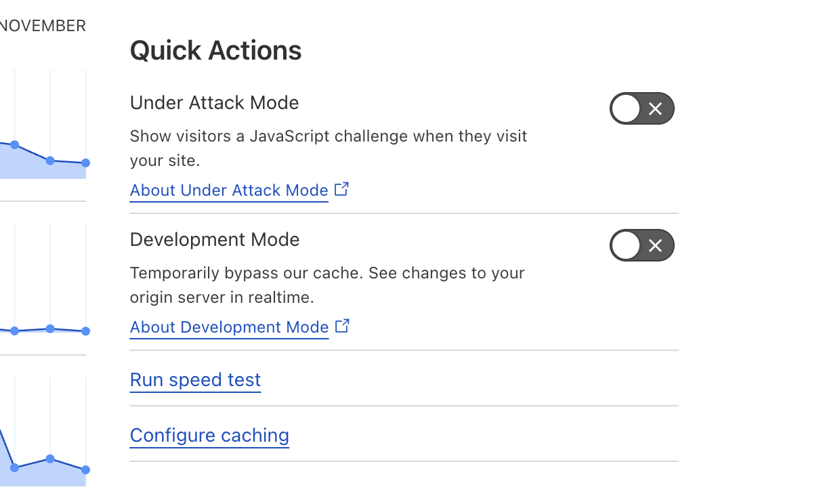Click the Quick Actions panel heading

[x=215, y=50]
